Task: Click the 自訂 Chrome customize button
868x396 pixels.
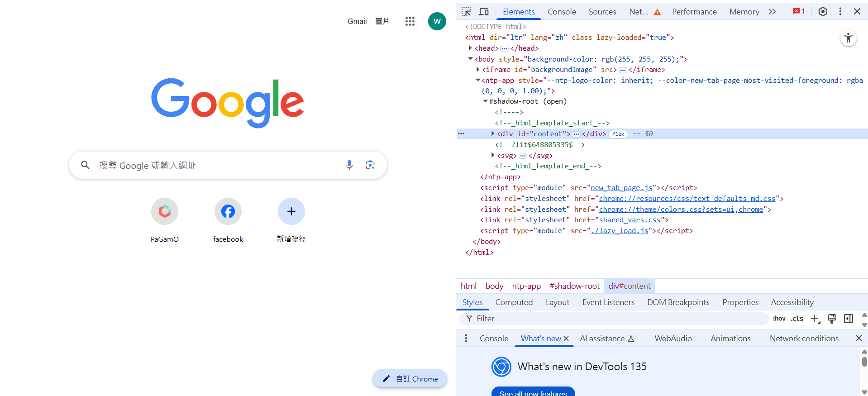Action: [x=410, y=379]
